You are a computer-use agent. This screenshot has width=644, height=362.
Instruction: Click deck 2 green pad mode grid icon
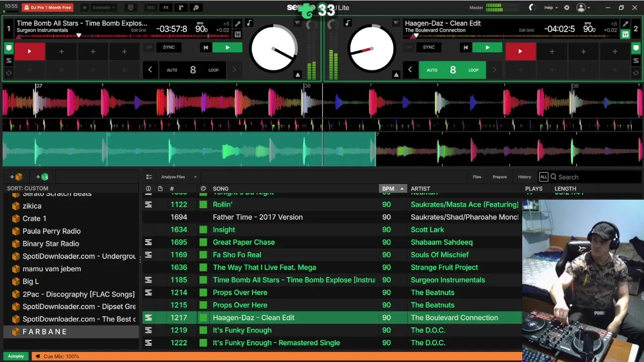[625, 34]
